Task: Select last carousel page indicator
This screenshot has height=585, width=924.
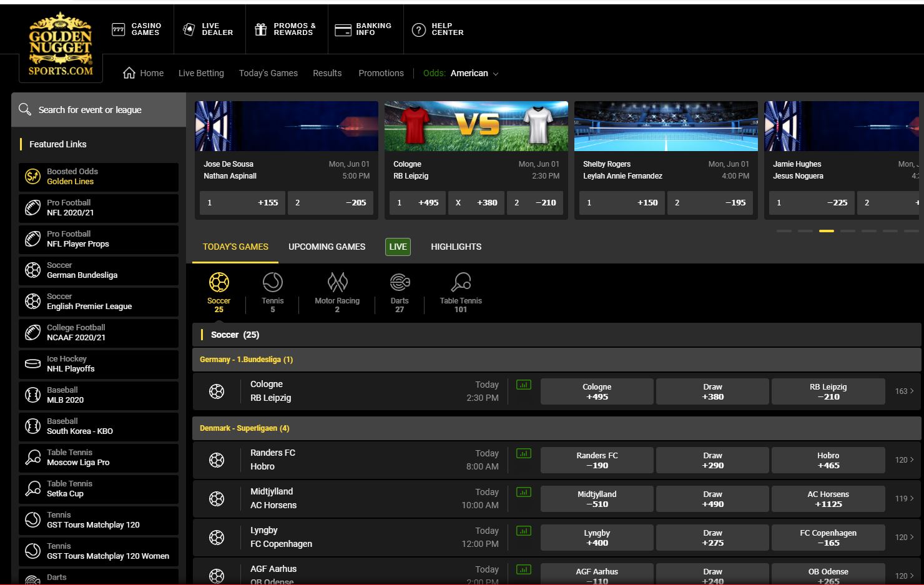Action: (x=911, y=231)
